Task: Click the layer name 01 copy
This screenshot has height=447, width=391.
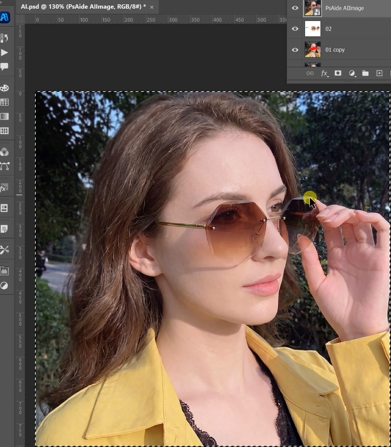Action: coord(335,50)
